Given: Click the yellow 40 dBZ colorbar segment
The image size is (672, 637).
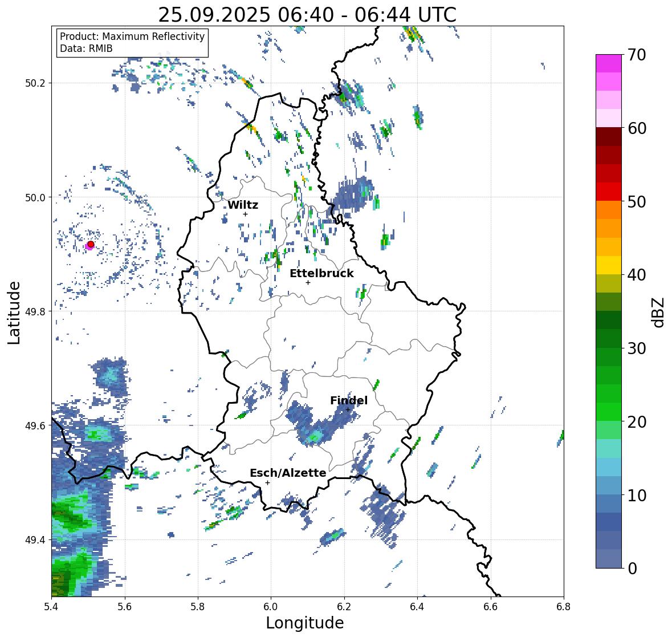Looking at the screenshot, I should [x=609, y=265].
